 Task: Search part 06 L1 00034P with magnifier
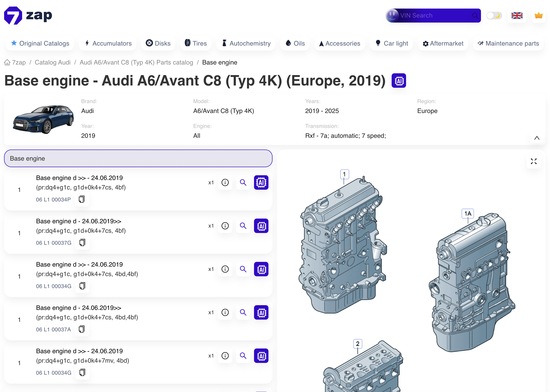[243, 182]
